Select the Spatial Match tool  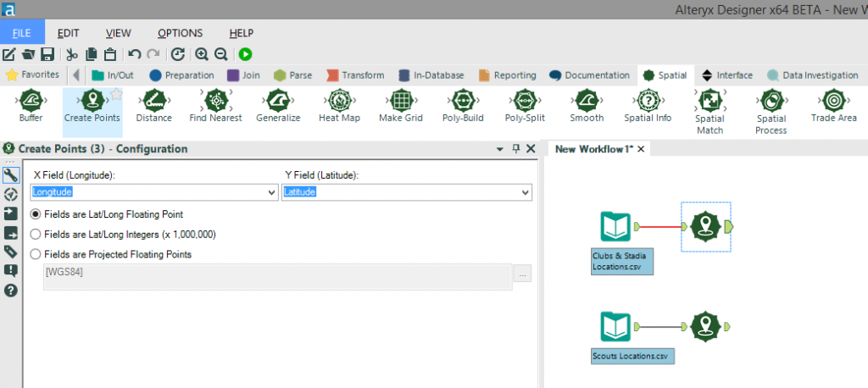[709, 112]
